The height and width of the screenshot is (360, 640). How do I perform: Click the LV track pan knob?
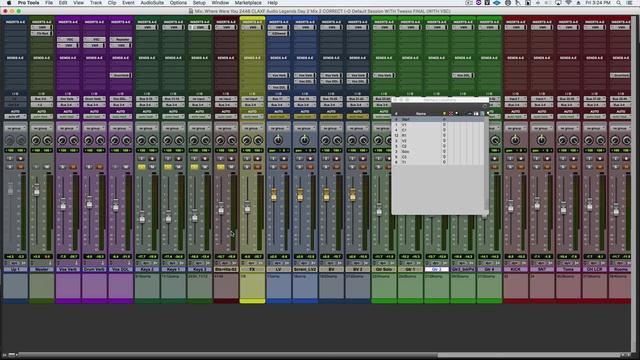coord(278,140)
